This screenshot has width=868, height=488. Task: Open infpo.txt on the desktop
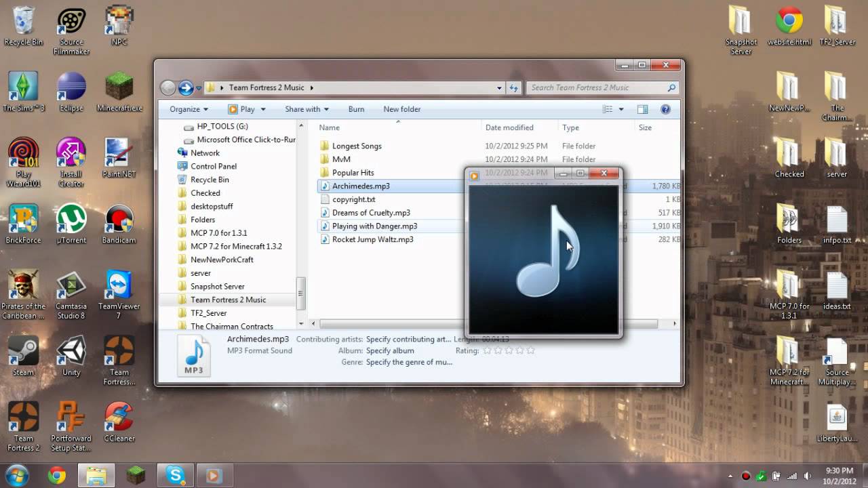(837, 224)
